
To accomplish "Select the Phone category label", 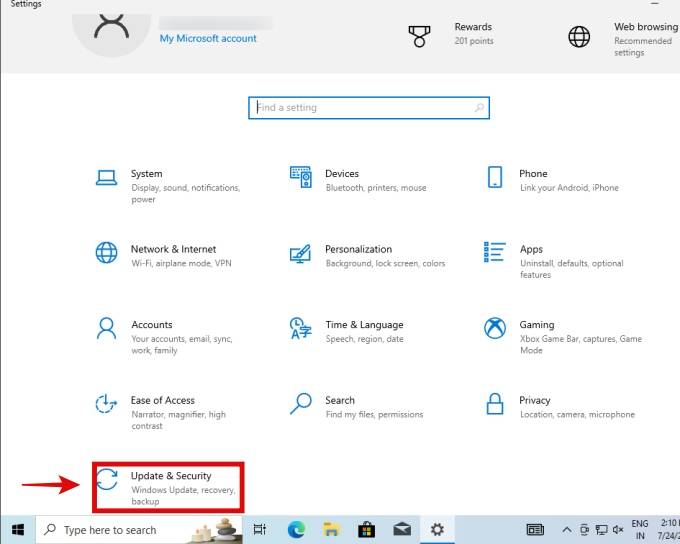I will pyautogui.click(x=533, y=174).
